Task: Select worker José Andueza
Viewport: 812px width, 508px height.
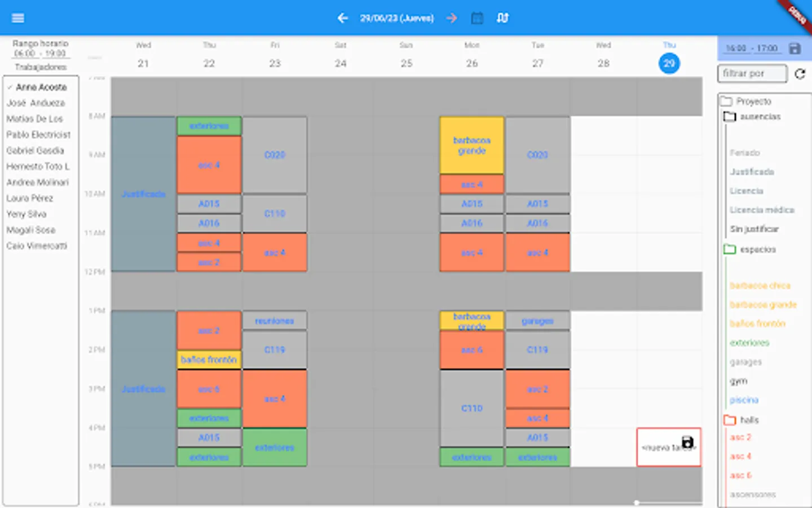Action: point(36,103)
